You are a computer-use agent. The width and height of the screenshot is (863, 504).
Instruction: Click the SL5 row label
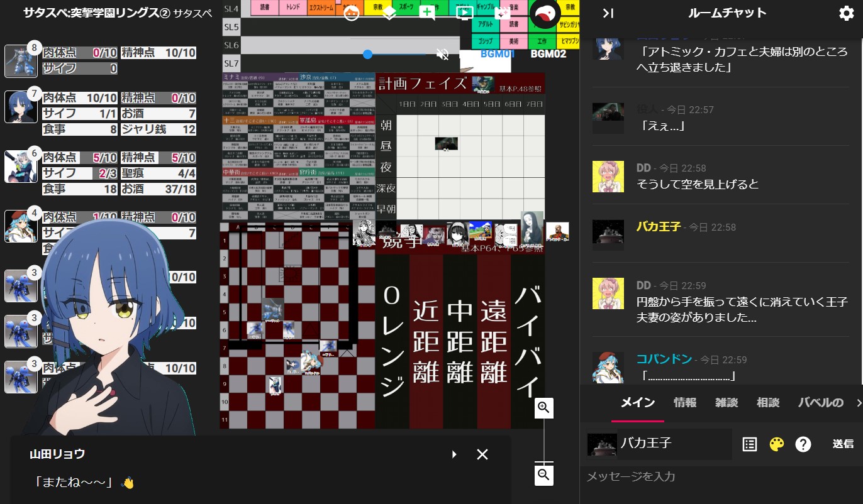pyautogui.click(x=231, y=27)
